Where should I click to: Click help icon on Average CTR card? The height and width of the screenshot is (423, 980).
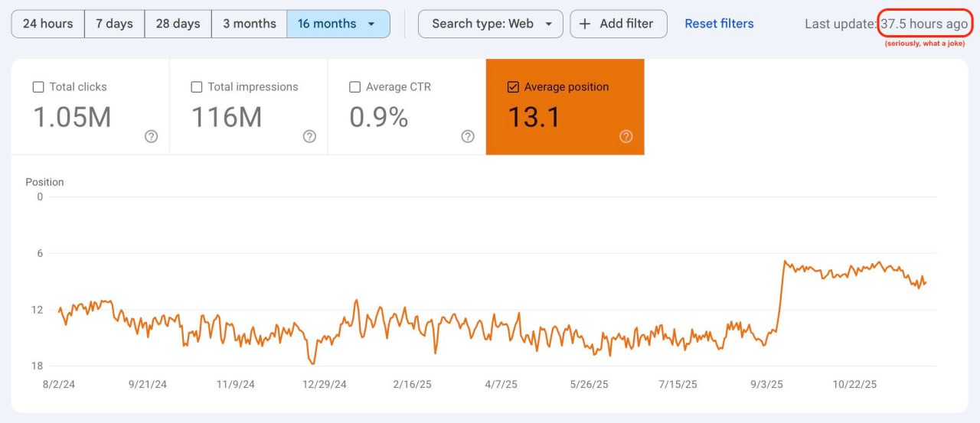(468, 136)
